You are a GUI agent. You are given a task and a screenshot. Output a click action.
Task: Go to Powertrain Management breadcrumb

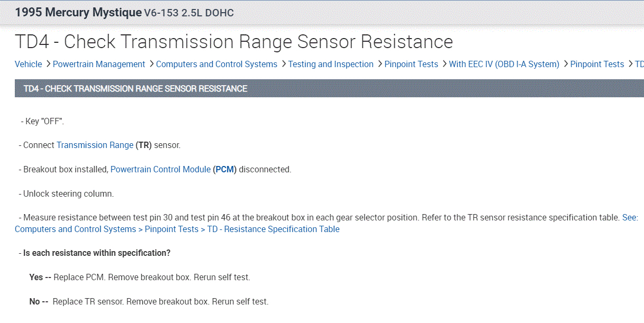tap(99, 64)
